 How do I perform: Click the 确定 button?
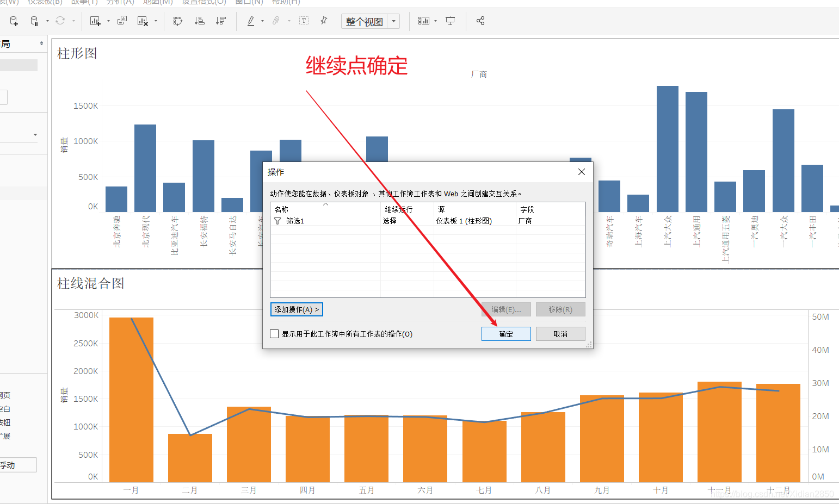[x=506, y=334]
